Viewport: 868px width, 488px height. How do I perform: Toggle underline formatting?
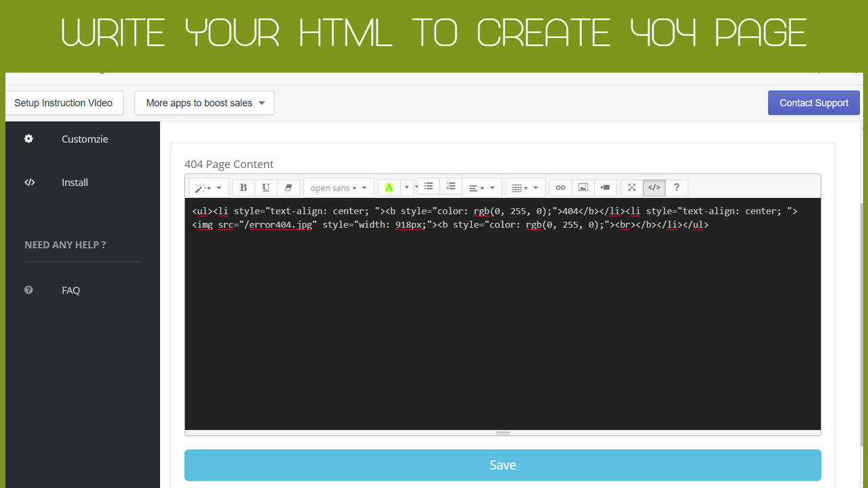click(266, 187)
